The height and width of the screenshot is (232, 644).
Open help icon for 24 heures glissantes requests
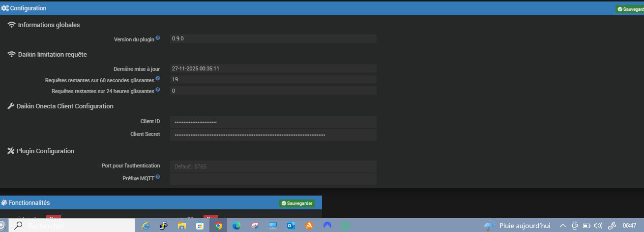tap(158, 90)
